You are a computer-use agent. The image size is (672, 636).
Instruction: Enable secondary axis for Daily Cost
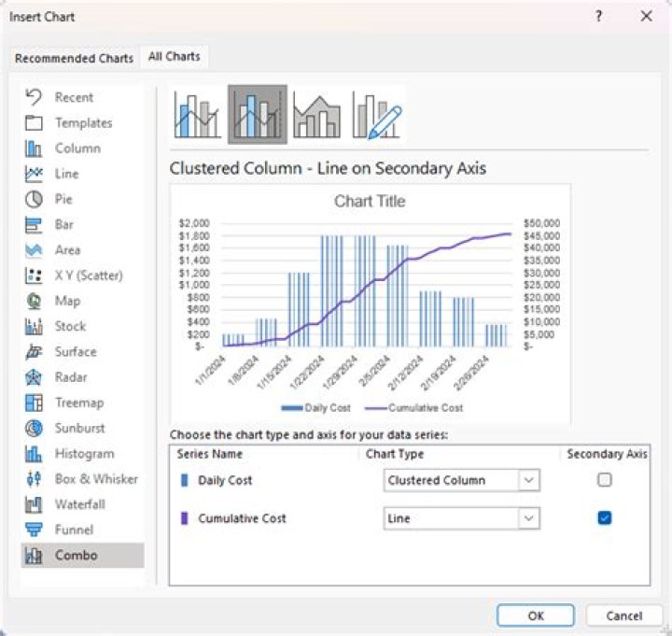pyautogui.click(x=604, y=479)
